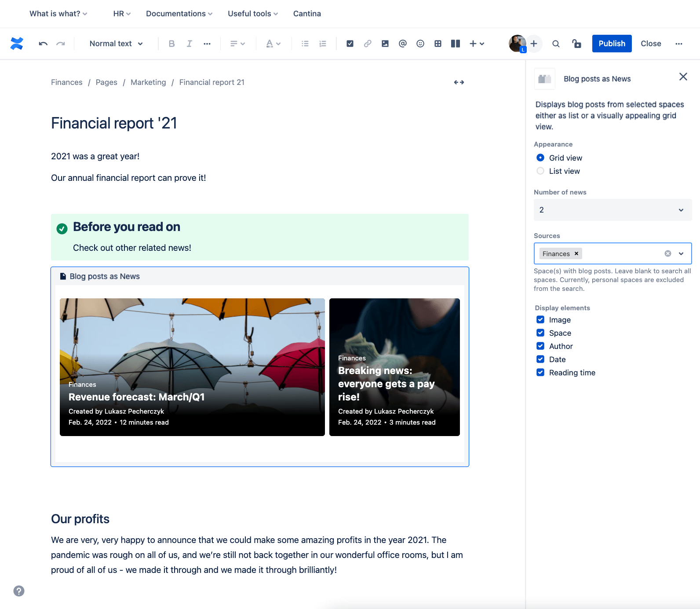
Task: Toggle bold formatting
Action: coord(171,44)
